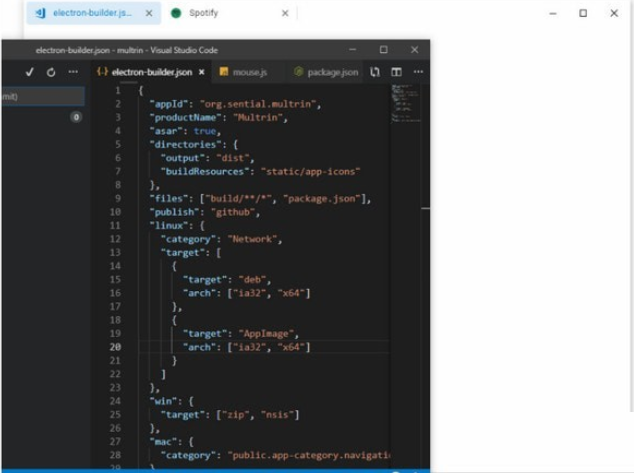The width and height of the screenshot is (634, 473).
Task: Click the "org.sential.multrin" value text
Action: 258,104
